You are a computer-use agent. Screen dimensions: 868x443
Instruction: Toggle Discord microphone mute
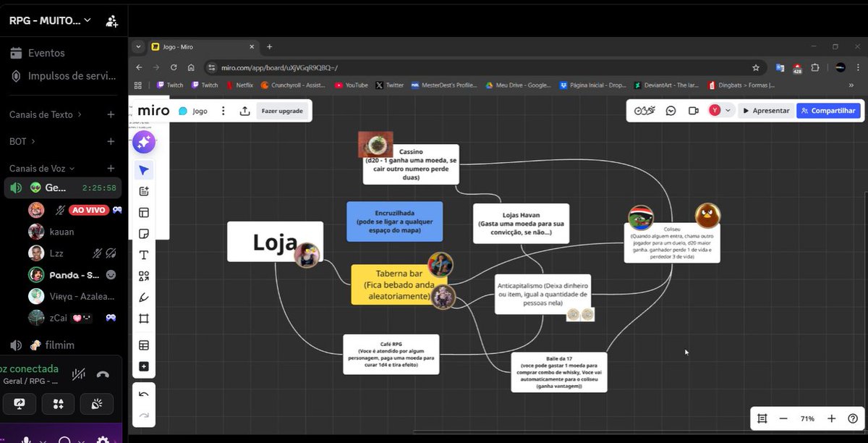(x=27, y=439)
